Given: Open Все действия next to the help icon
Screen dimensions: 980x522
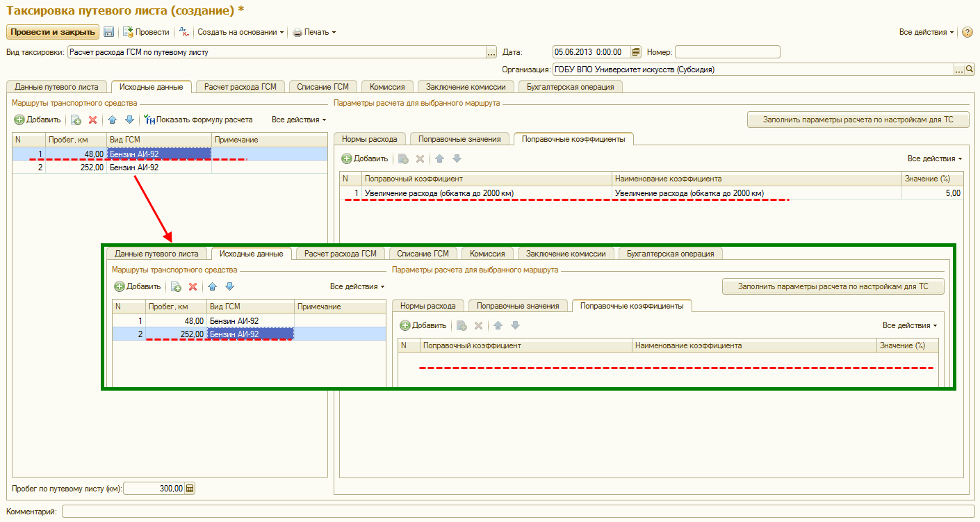Looking at the screenshot, I should pyautogui.click(x=926, y=32).
